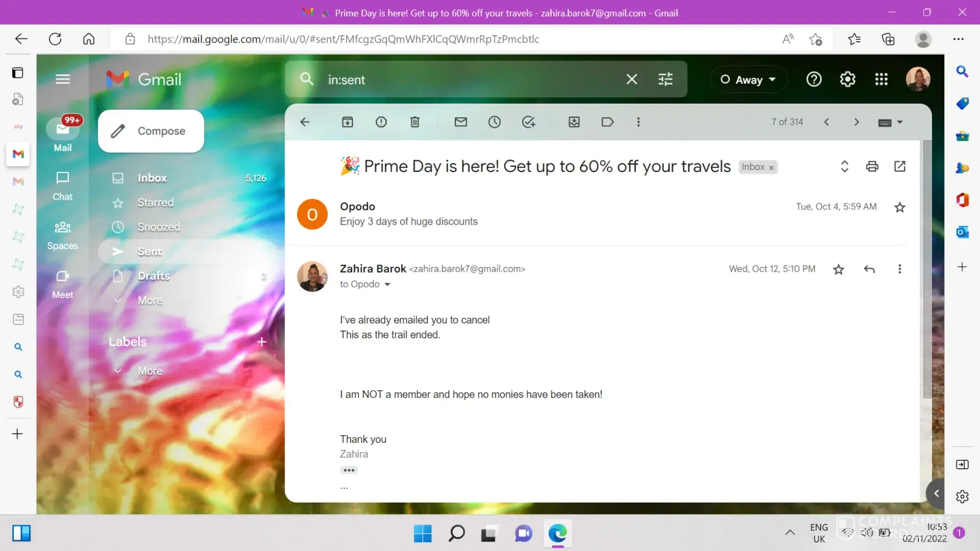Open Task View on the taskbar
The height and width of the screenshot is (551, 980).
(488, 533)
